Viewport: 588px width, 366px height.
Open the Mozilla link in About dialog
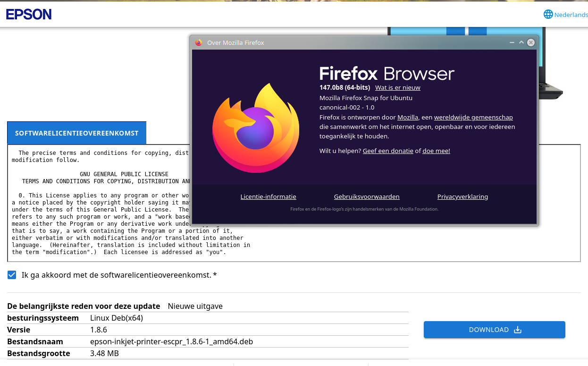click(x=408, y=117)
